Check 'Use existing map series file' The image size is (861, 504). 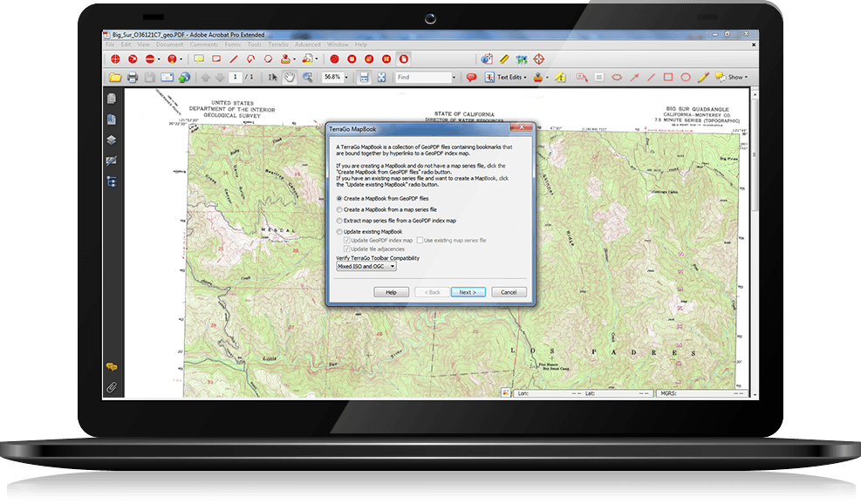click(x=420, y=240)
